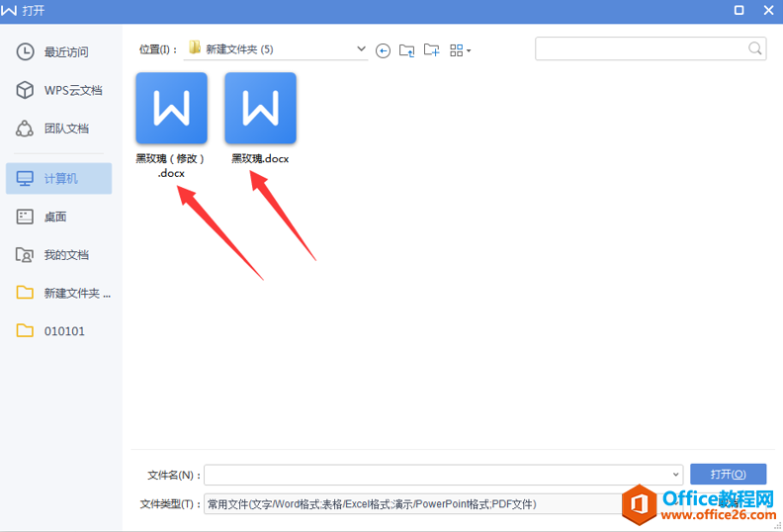Viewport: 783px width, 532px height.
Task: Click the yellow folder icon beside 新建文件夹 …
Action: [x=25, y=293]
